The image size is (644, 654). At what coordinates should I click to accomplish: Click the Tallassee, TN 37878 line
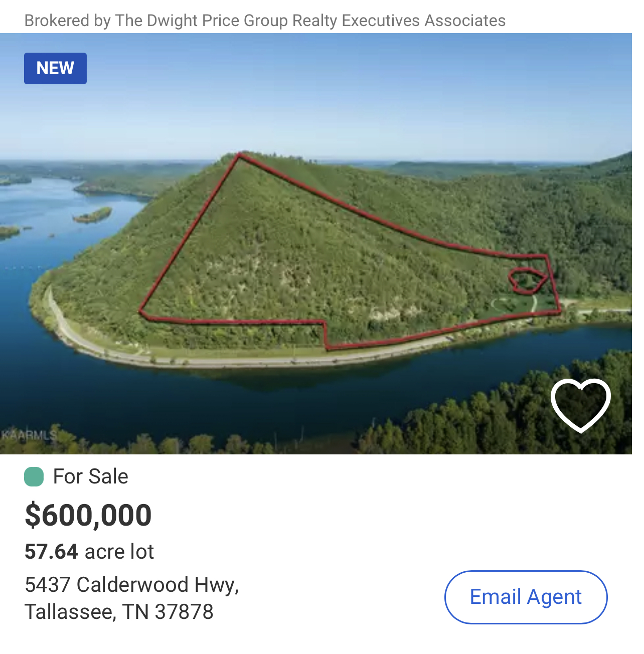pos(119,612)
